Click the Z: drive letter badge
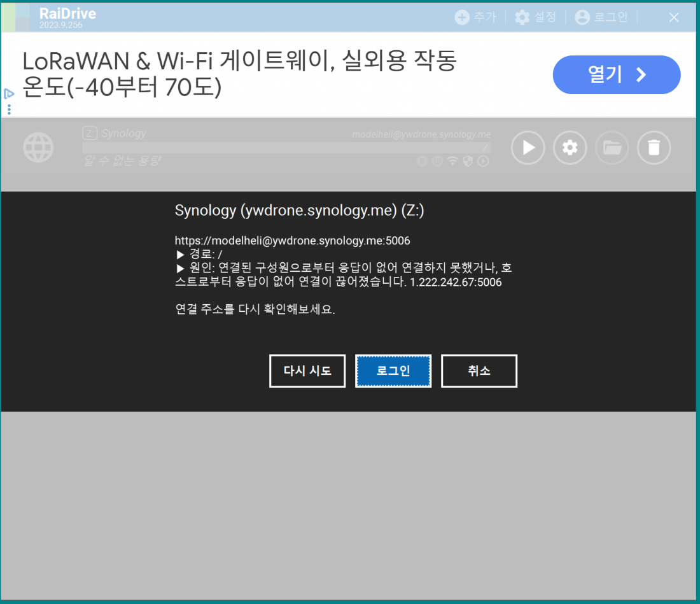This screenshot has width=700, height=604. 90,133
